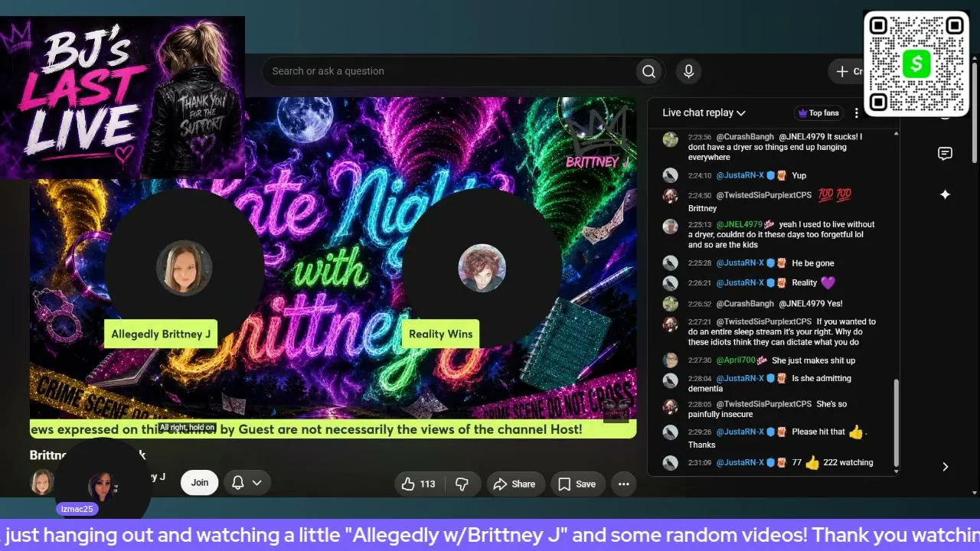Viewport: 980px width, 551px height.
Task: Click '@JNEL4979 Yes!' chat message
Action: [811, 304]
